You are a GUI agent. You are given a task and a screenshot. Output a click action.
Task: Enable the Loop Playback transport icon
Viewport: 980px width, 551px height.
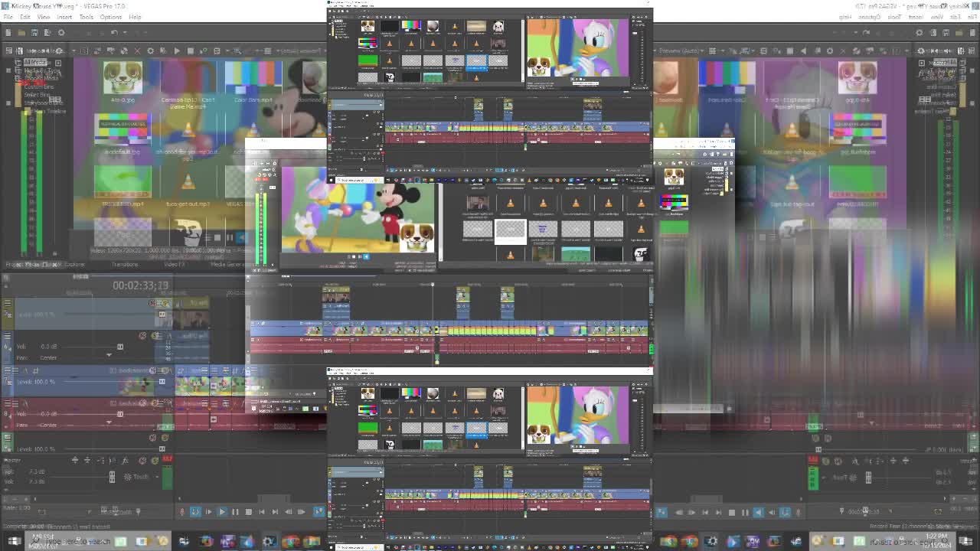[x=195, y=512]
